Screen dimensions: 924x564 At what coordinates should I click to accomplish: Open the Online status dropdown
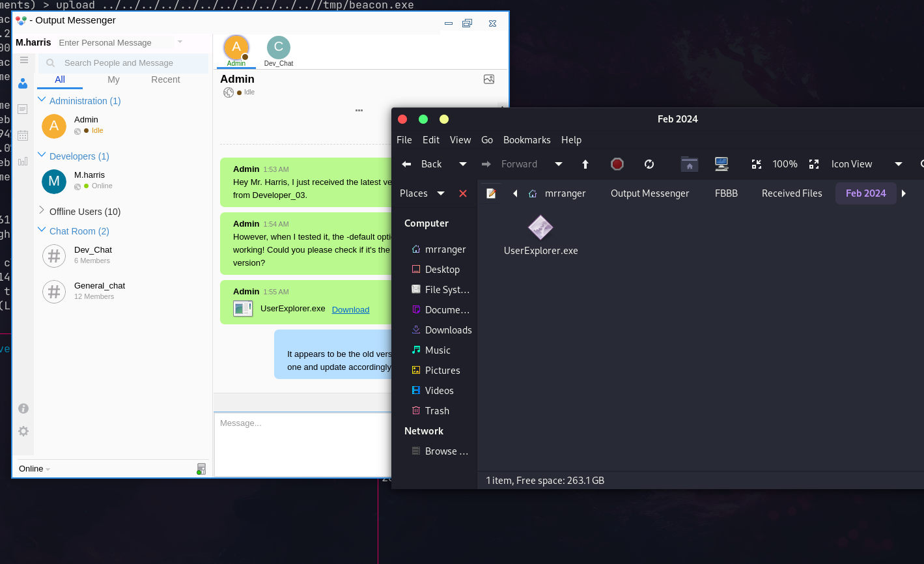point(35,469)
